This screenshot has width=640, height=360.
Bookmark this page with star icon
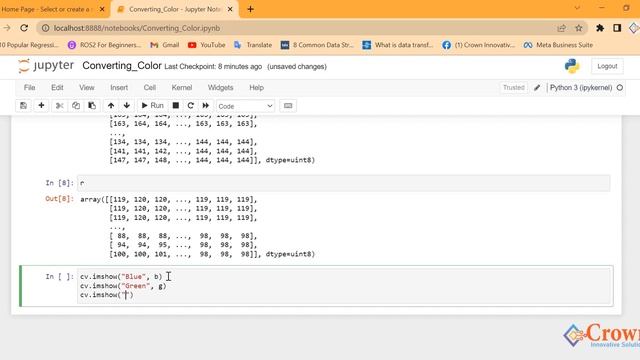(x=579, y=28)
